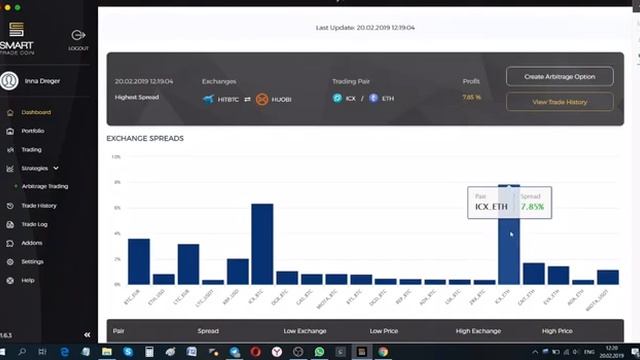Open WhatsApp from the taskbar
The width and height of the screenshot is (640, 360).
[x=319, y=351]
